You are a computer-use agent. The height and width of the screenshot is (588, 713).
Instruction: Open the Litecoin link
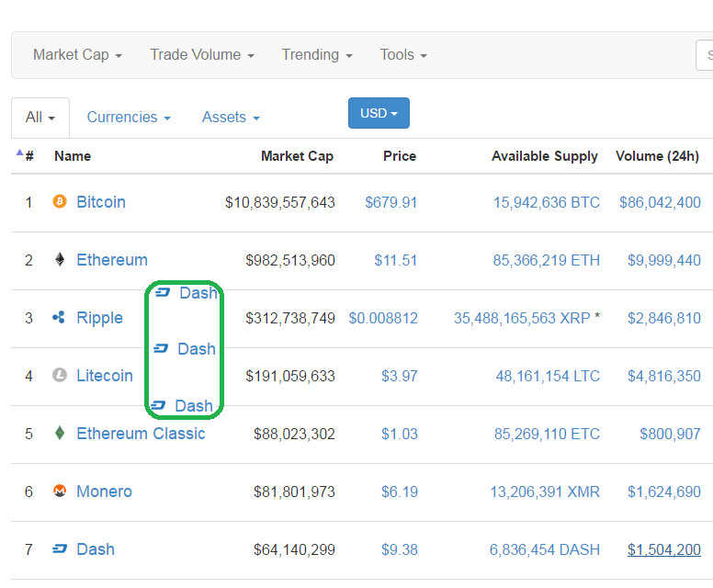[105, 376]
